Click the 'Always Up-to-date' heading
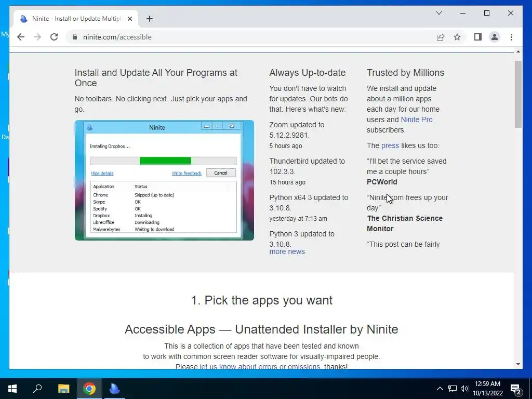The height and width of the screenshot is (399, 532). (x=308, y=73)
